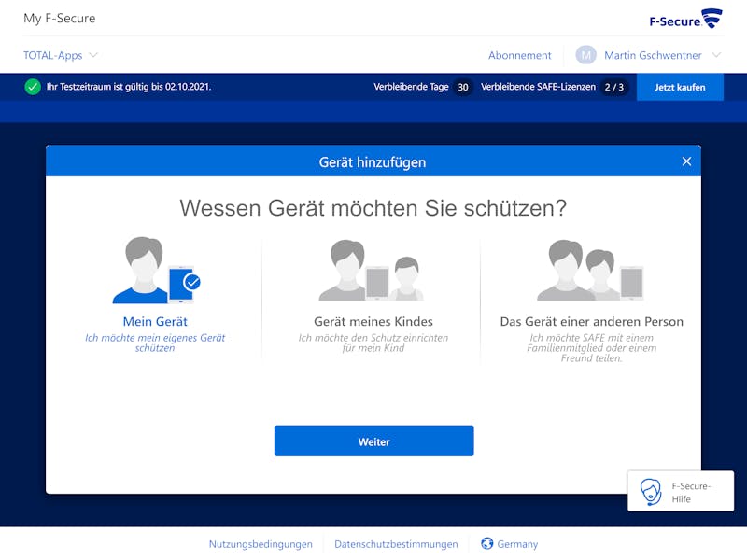This screenshot has width=747, height=560.
Task: Open the TOTAL-Apps menu
Action: (53, 55)
